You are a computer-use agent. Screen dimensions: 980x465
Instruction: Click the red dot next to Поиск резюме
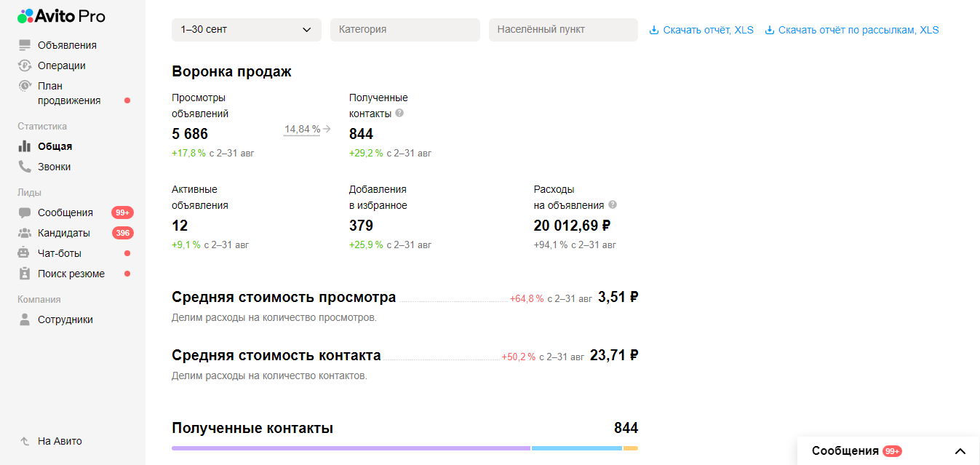[127, 274]
